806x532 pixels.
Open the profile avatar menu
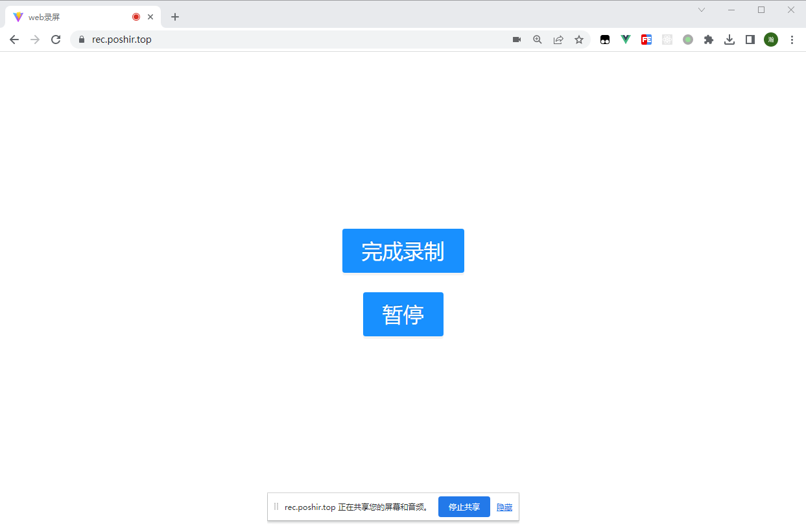[x=770, y=40]
